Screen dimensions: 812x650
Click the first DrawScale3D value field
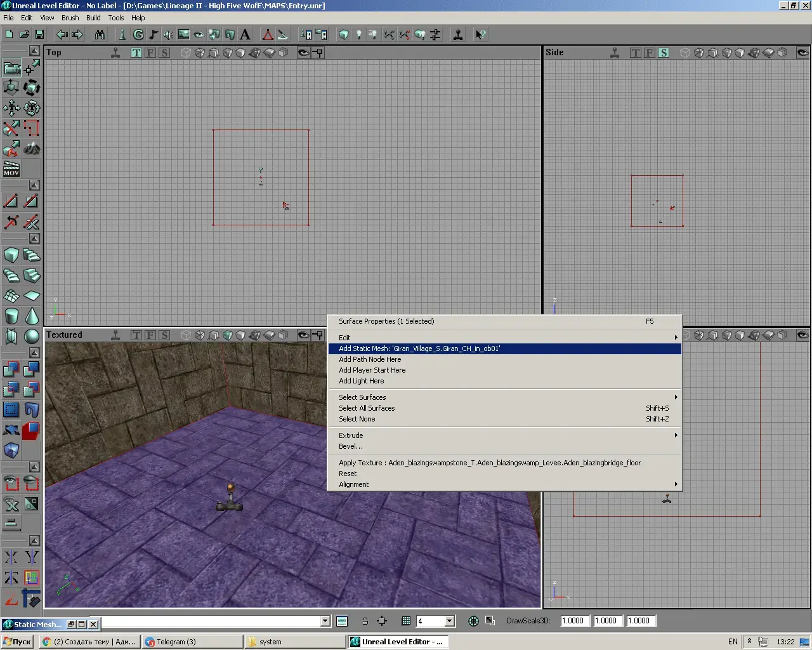coord(575,621)
